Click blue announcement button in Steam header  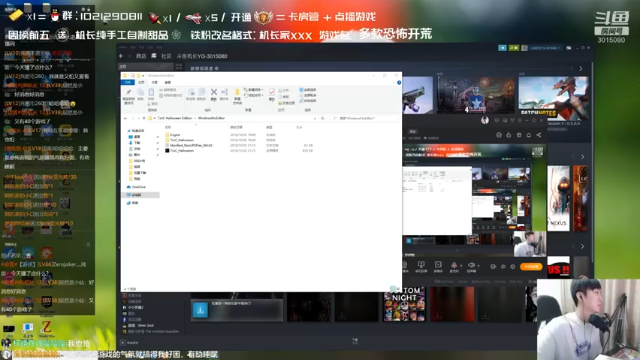coord(502,48)
